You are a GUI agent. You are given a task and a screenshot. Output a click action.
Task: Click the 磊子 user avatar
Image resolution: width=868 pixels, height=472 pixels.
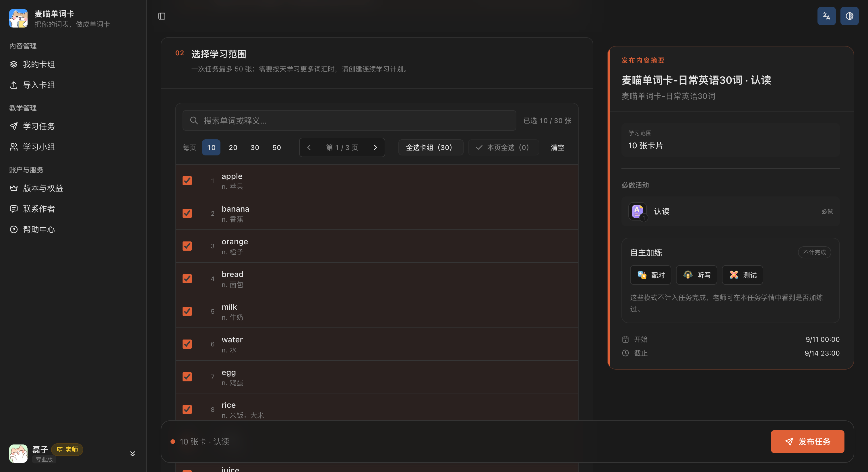pyautogui.click(x=18, y=453)
